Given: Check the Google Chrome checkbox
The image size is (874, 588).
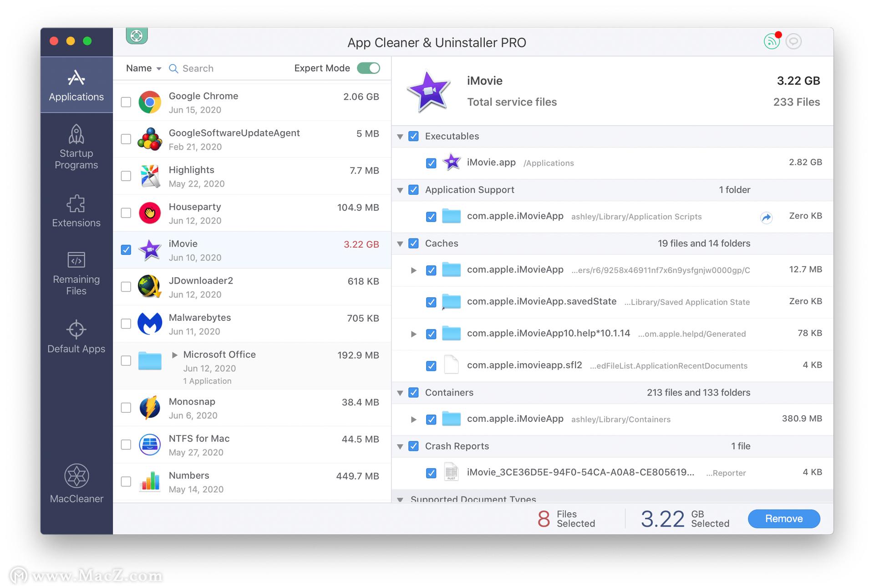Looking at the screenshot, I should coord(126,102).
